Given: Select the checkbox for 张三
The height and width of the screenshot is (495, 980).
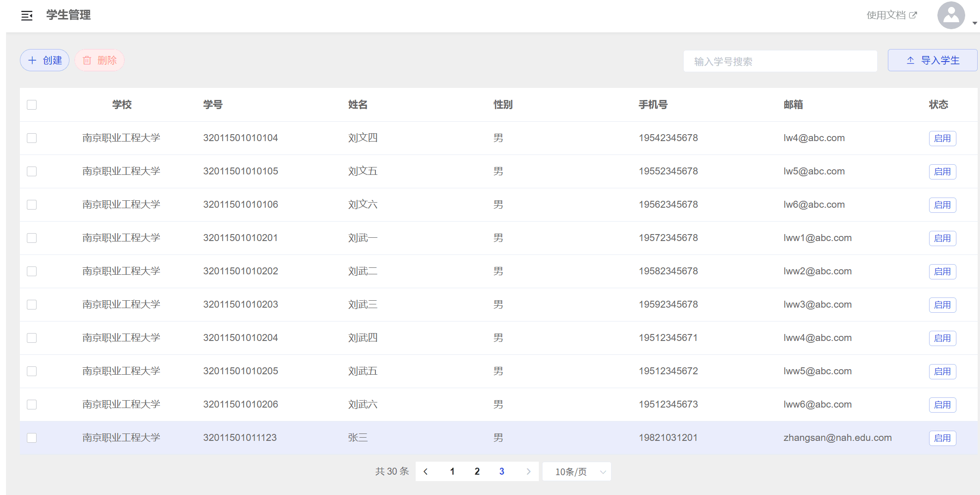Looking at the screenshot, I should coord(32,438).
